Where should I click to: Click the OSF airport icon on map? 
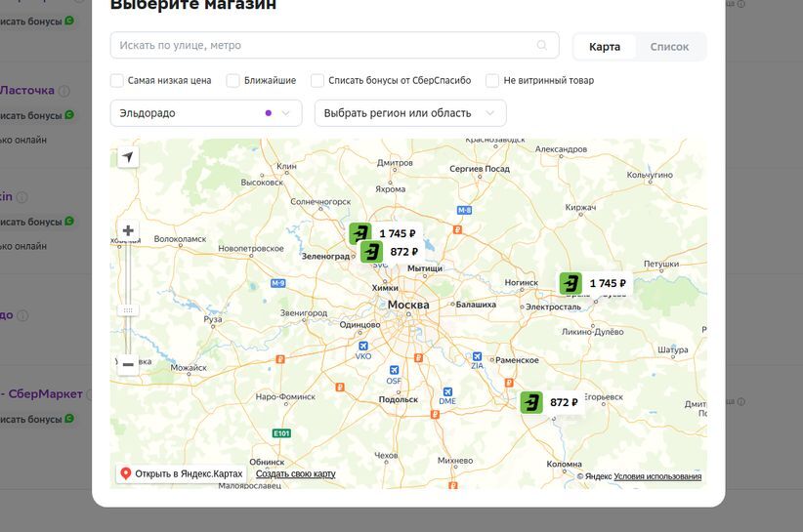pyautogui.click(x=394, y=370)
